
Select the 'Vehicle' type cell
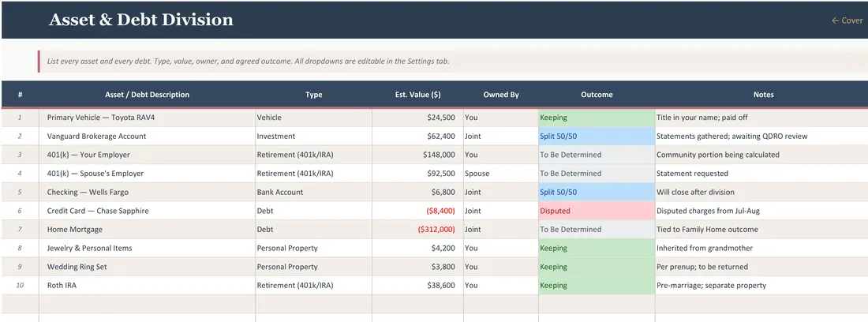(x=313, y=118)
